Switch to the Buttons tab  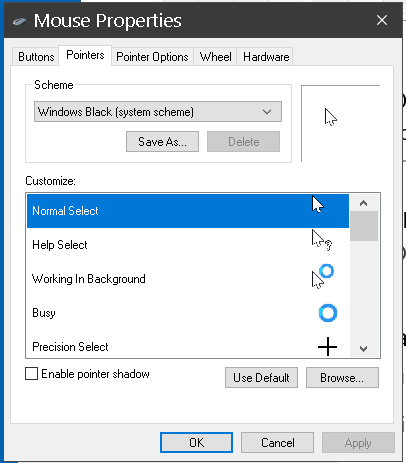[36, 57]
